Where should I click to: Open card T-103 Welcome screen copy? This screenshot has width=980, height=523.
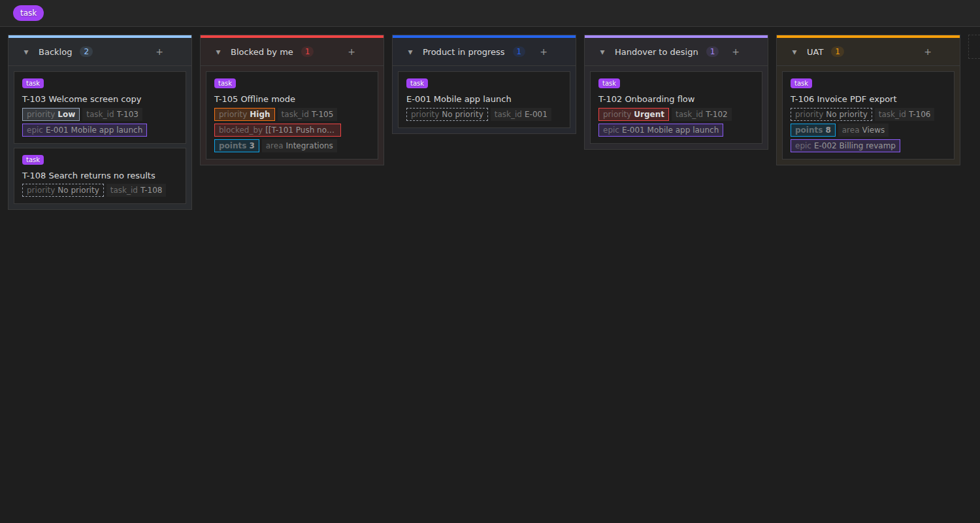pos(82,99)
